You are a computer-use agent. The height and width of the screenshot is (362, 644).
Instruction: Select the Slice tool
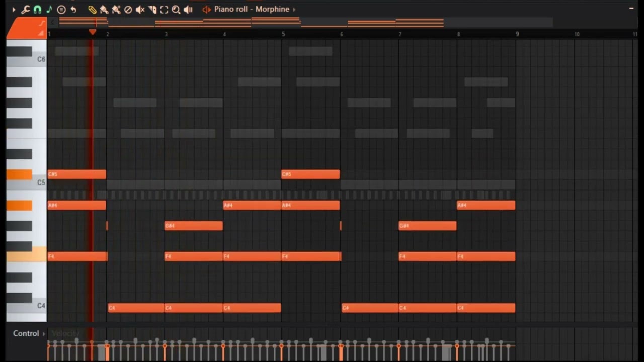(152, 9)
